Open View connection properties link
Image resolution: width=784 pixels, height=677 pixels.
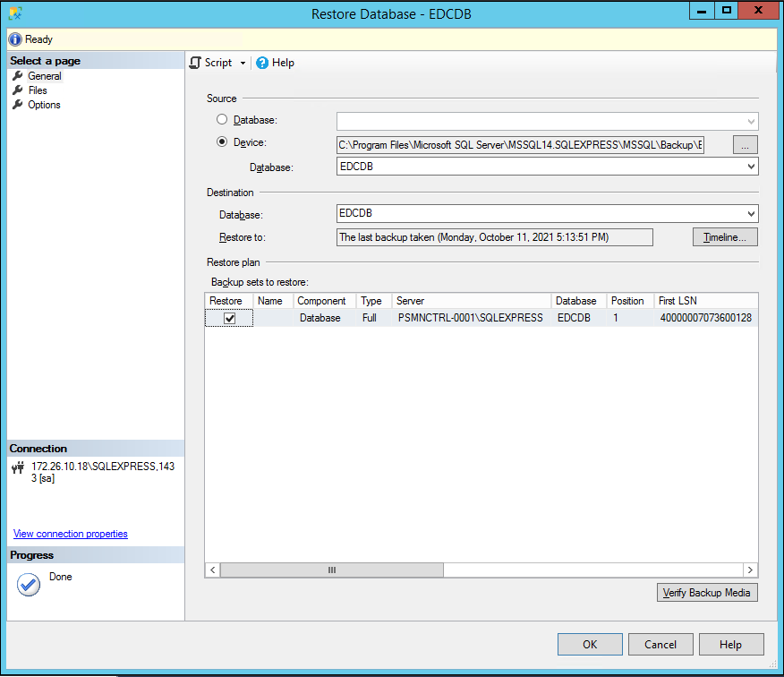click(71, 534)
